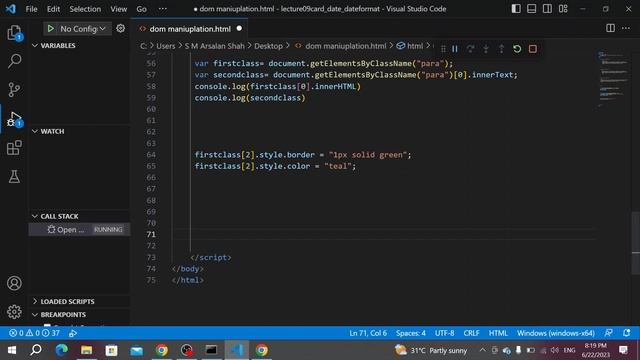The image size is (640, 360).
Task: Click Users in the breadcrumb path
Action: [x=166, y=46]
